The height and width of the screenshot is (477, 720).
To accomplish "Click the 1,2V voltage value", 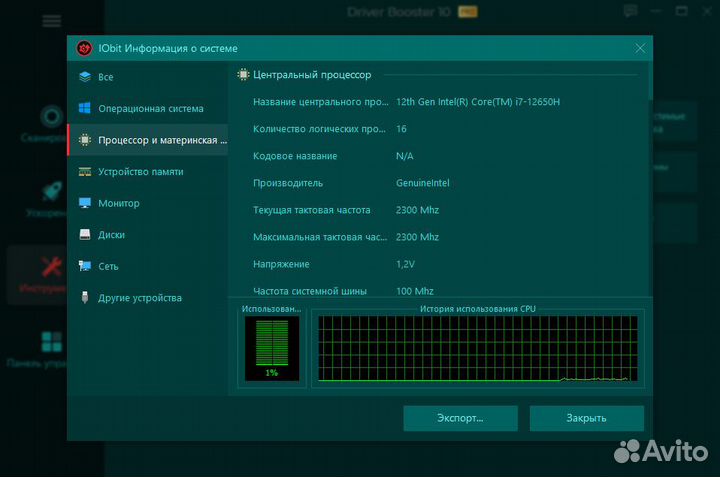I will click(405, 264).
